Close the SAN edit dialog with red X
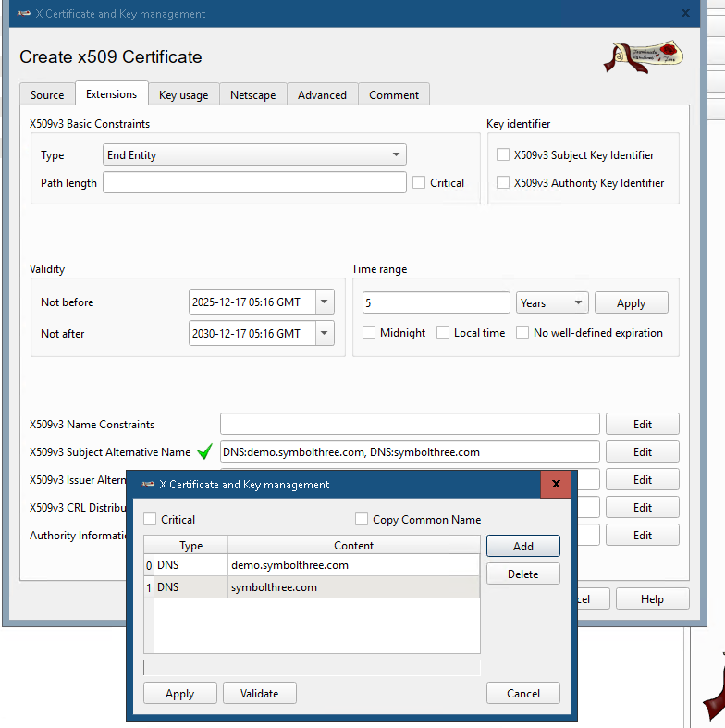Image resolution: width=725 pixels, height=728 pixels. (x=556, y=484)
